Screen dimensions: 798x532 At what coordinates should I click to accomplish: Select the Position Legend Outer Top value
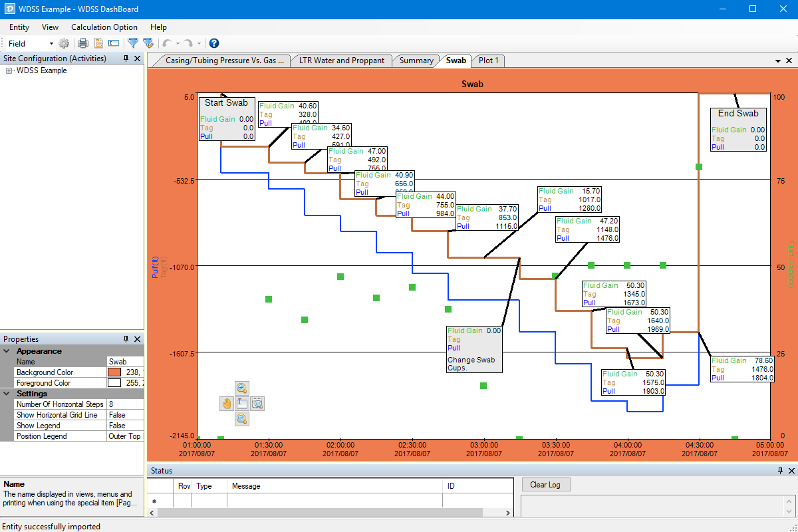pyautogui.click(x=125, y=436)
